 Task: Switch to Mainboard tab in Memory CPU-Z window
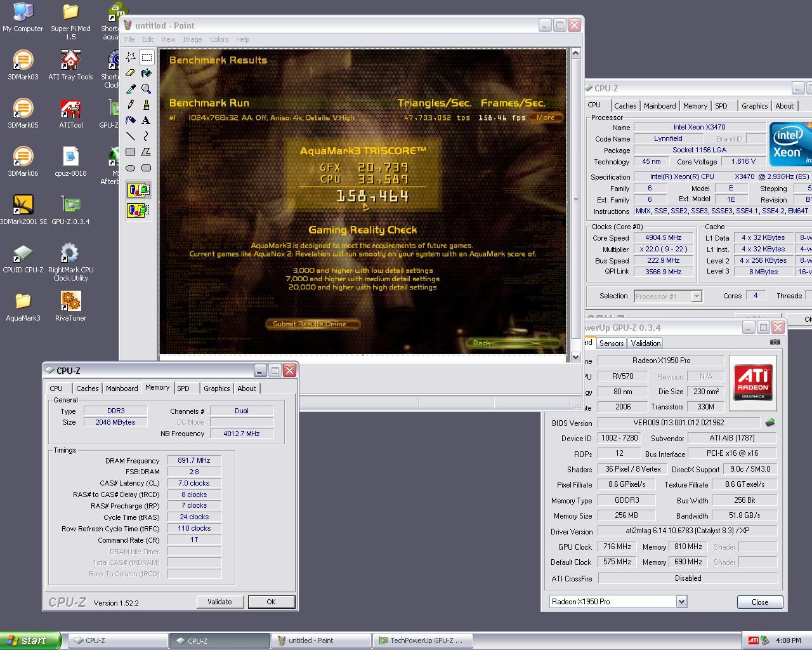[122, 388]
